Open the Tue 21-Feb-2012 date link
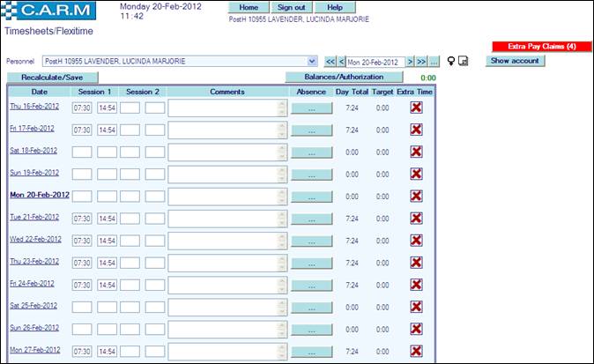This screenshot has width=594, height=364. (33, 217)
